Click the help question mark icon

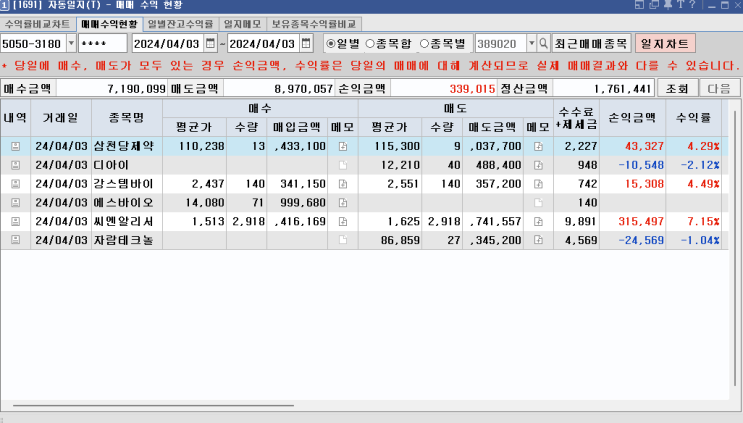click(x=692, y=5)
